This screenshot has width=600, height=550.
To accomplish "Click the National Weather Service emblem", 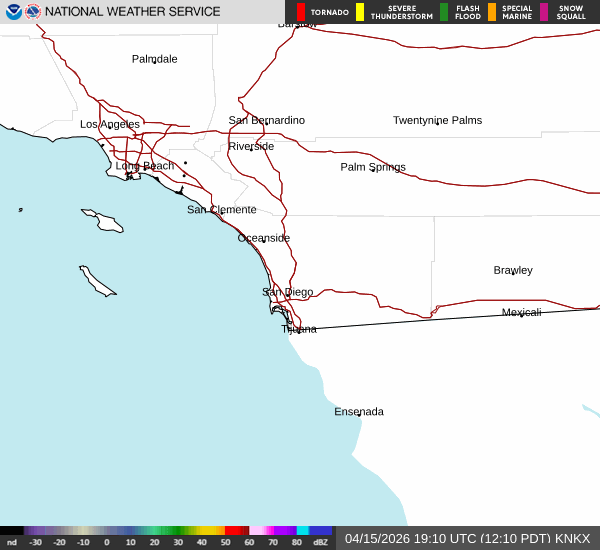I will 33,12.
